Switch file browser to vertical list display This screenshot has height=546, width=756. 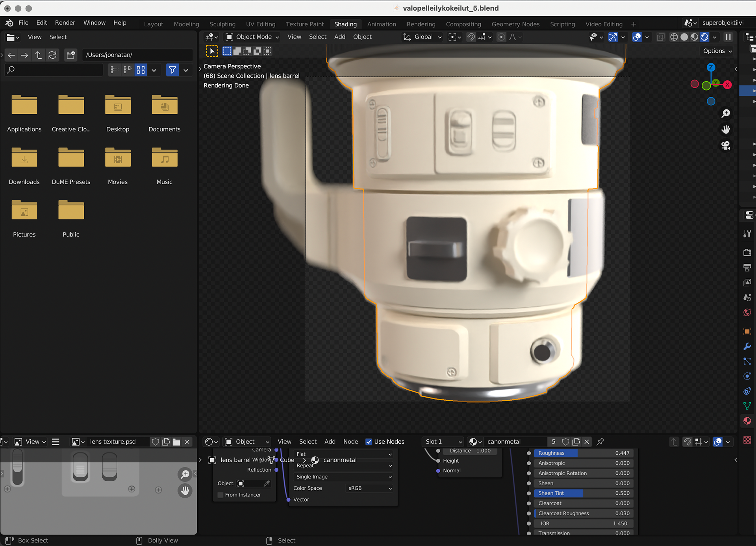point(115,70)
